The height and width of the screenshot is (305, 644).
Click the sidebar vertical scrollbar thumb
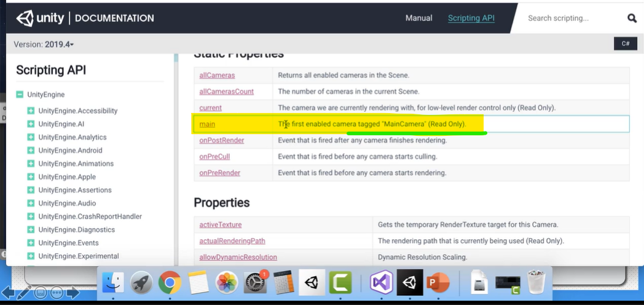tap(176, 58)
